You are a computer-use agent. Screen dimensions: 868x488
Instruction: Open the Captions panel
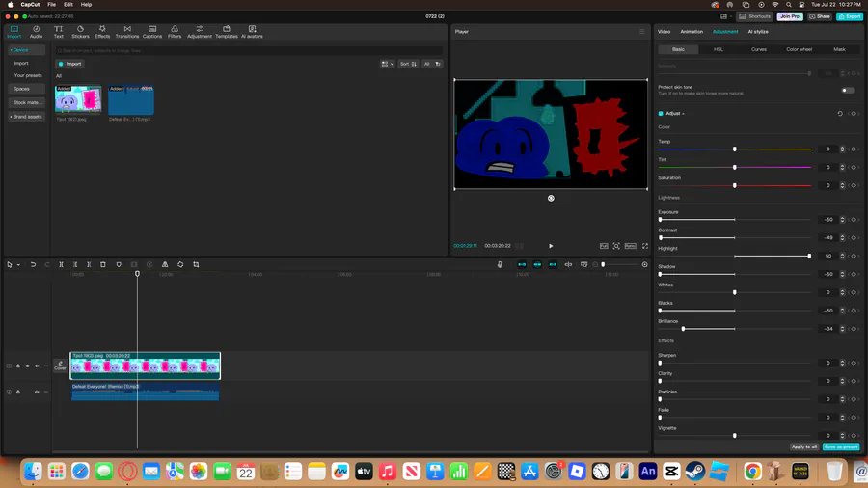click(x=152, y=32)
